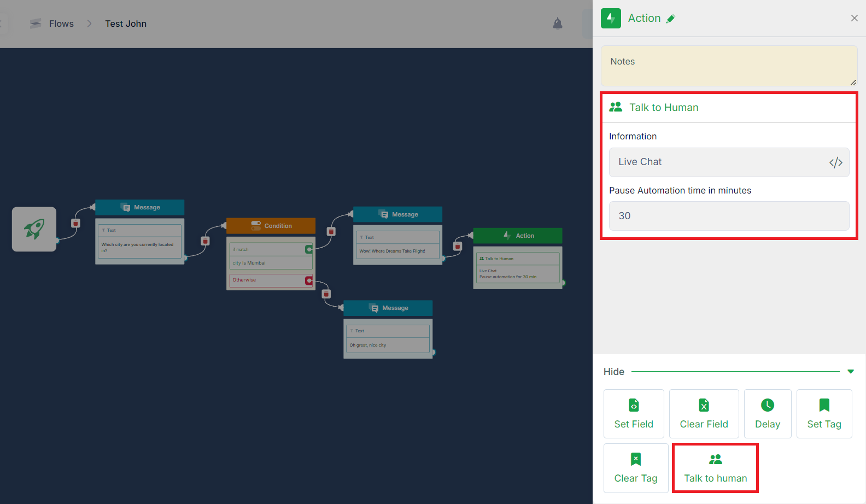866x504 pixels.
Task: Collapse the Hide section arrow
Action: (851, 372)
